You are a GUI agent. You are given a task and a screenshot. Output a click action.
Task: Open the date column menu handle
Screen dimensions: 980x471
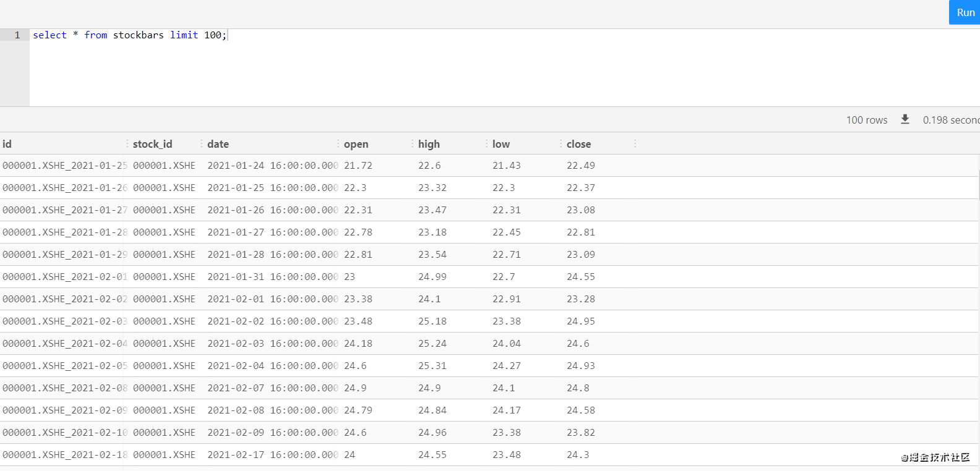click(x=338, y=143)
